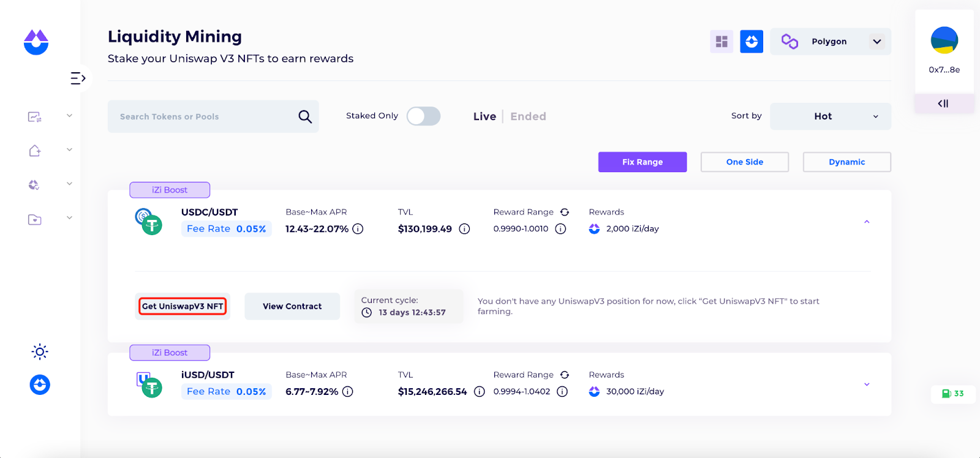This screenshot has width=980, height=458.
Task: Click the USDC/USDT token pair icon
Action: coord(148,222)
